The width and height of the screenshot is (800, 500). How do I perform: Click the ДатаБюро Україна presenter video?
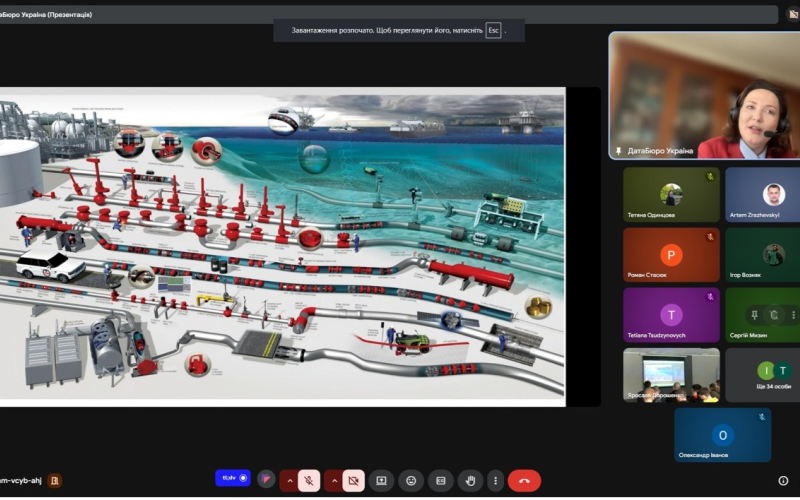pos(705,95)
